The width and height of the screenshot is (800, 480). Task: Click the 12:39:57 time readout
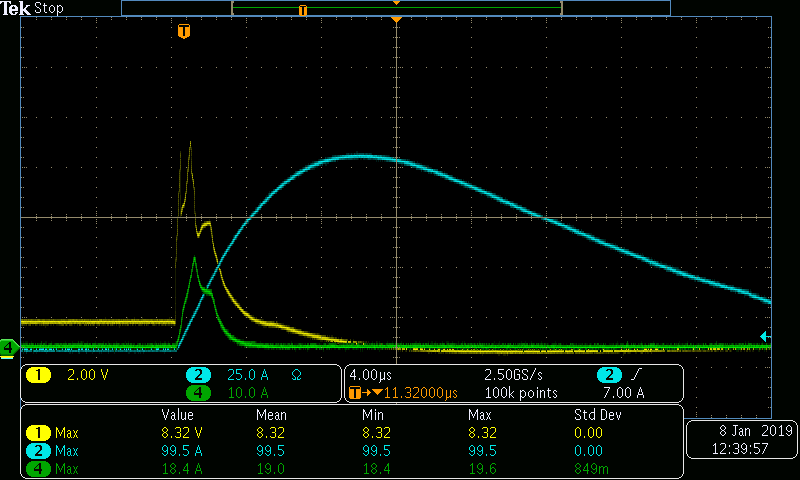[740, 449]
